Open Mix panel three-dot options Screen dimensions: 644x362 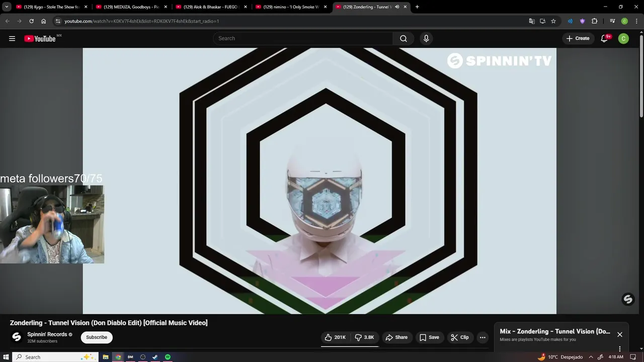click(x=620, y=349)
